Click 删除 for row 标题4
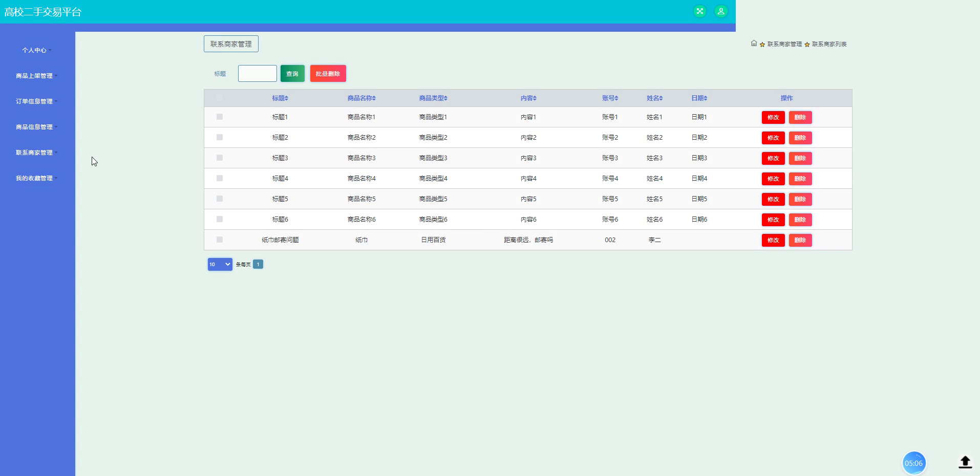Viewport: 980px width, 476px height. pyautogui.click(x=800, y=179)
